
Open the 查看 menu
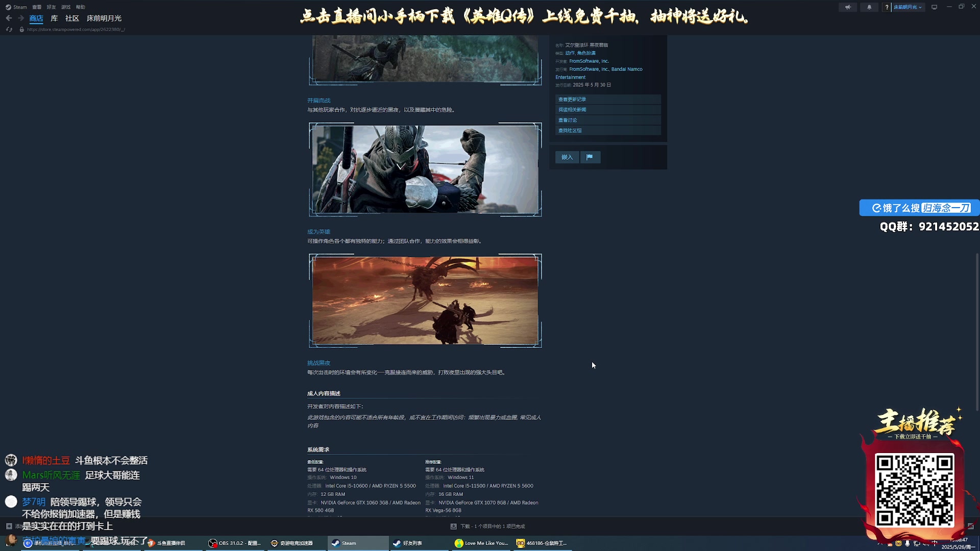[x=37, y=7]
